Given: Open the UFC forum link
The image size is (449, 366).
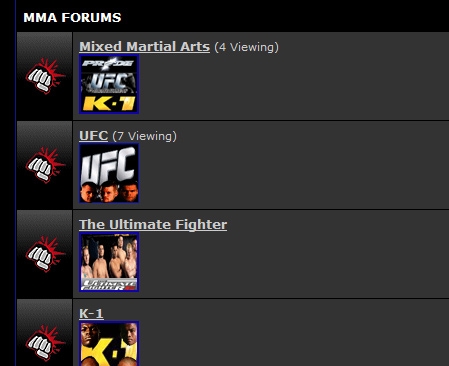Looking at the screenshot, I should (x=93, y=136).
